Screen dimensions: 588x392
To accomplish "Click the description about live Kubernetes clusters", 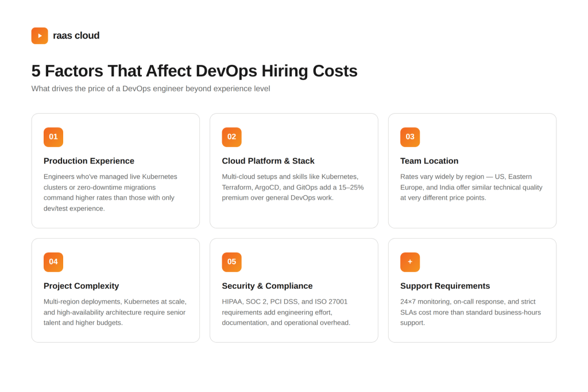I will click(x=110, y=193).
